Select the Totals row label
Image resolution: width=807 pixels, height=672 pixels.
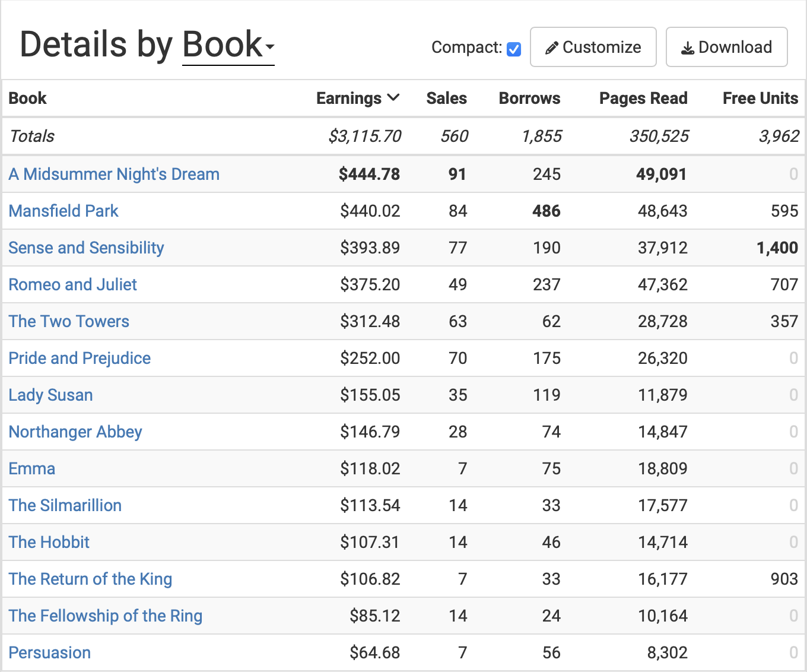[32, 136]
